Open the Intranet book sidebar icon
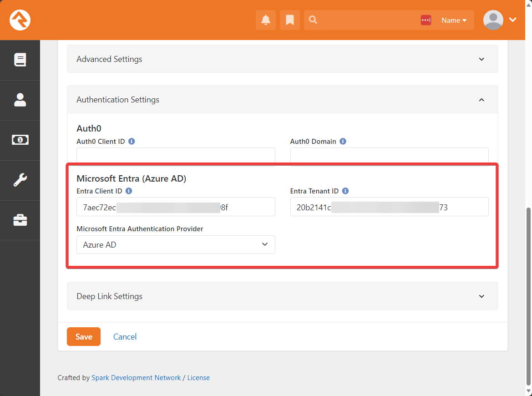 click(x=20, y=60)
